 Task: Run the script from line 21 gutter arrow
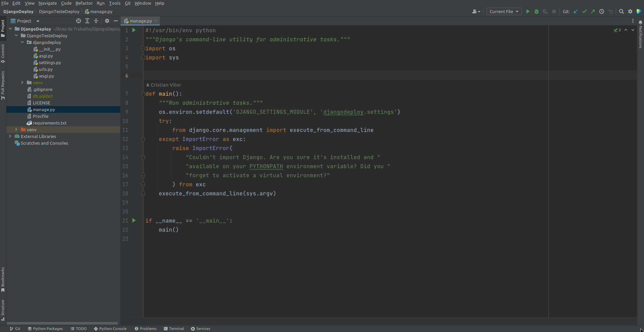click(x=134, y=221)
